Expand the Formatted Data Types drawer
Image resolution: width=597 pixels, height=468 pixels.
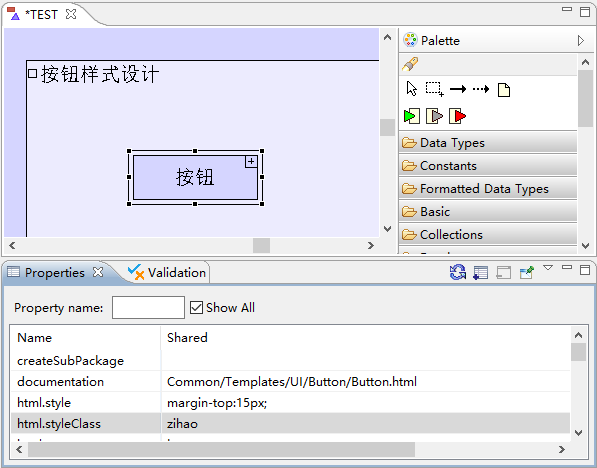[488, 188]
